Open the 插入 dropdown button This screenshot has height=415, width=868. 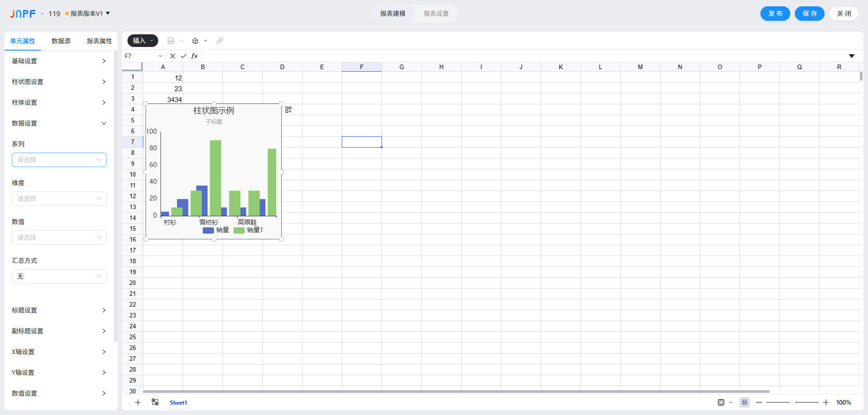tap(142, 41)
